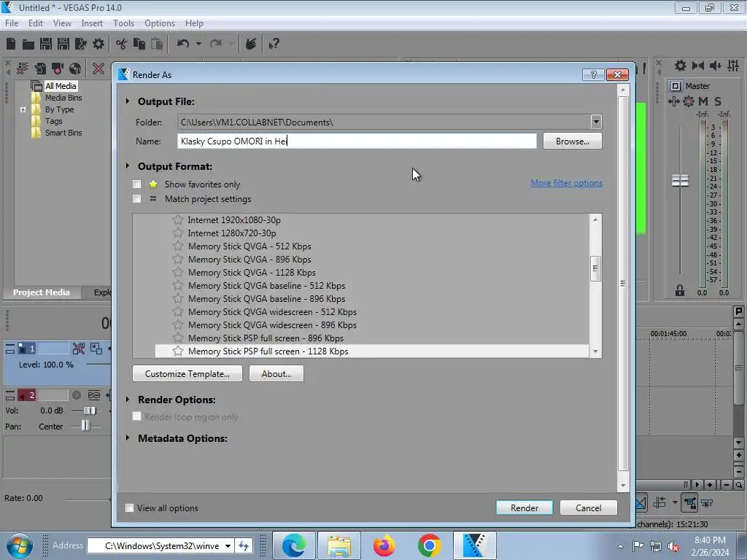Toggle bypass motion blur on track 1
Image resolution: width=747 pixels, height=560 pixels.
pyautogui.click(x=79, y=349)
